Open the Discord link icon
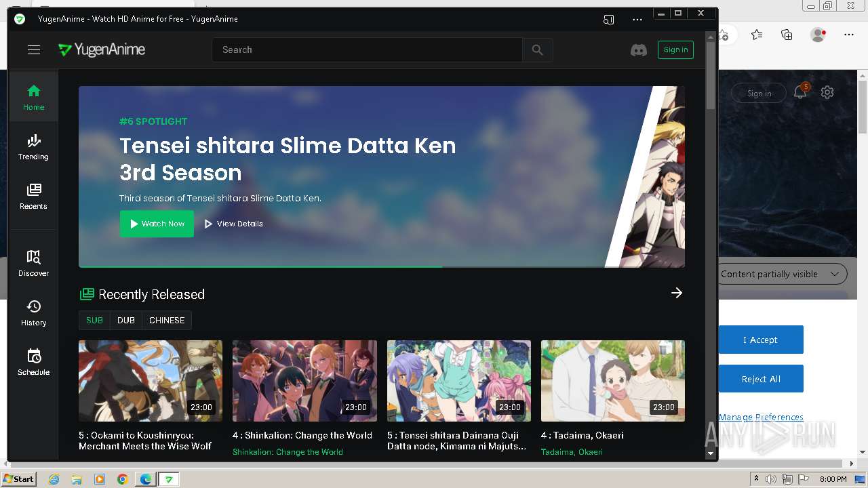The image size is (868, 488). pyautogui.click(x=639, y=49)
